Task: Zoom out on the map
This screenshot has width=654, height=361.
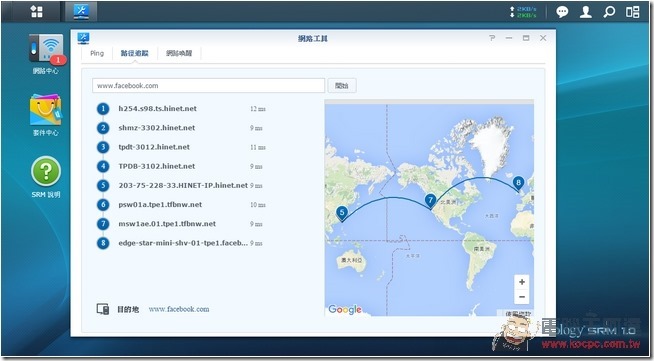Action: tap(521, 297)
